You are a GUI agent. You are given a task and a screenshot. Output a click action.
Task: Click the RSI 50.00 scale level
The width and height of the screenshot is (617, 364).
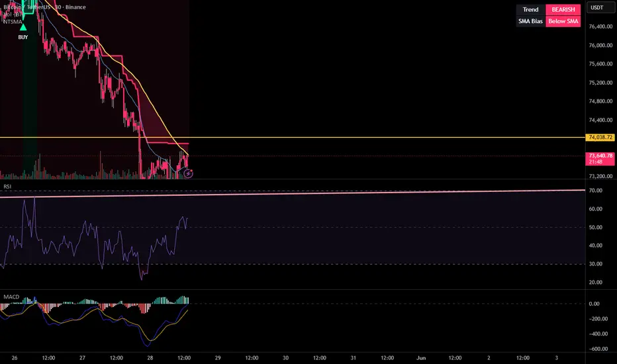595,227
